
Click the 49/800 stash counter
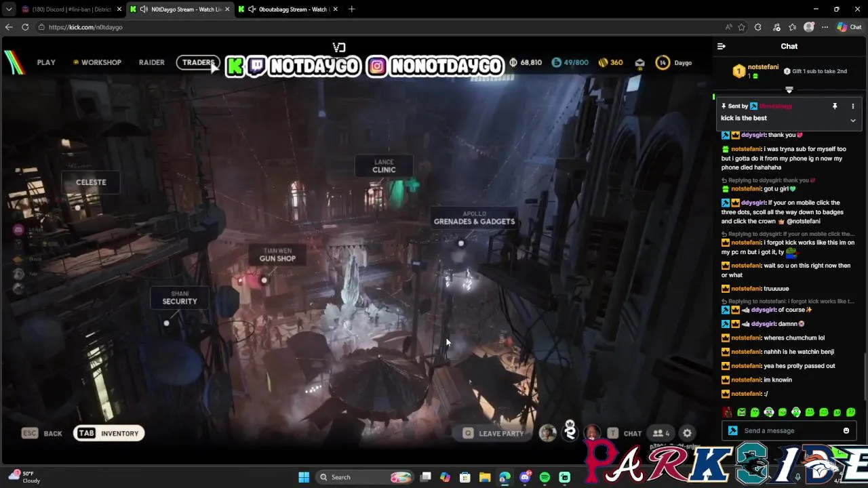pyautogui.click(x=570, y=62)
